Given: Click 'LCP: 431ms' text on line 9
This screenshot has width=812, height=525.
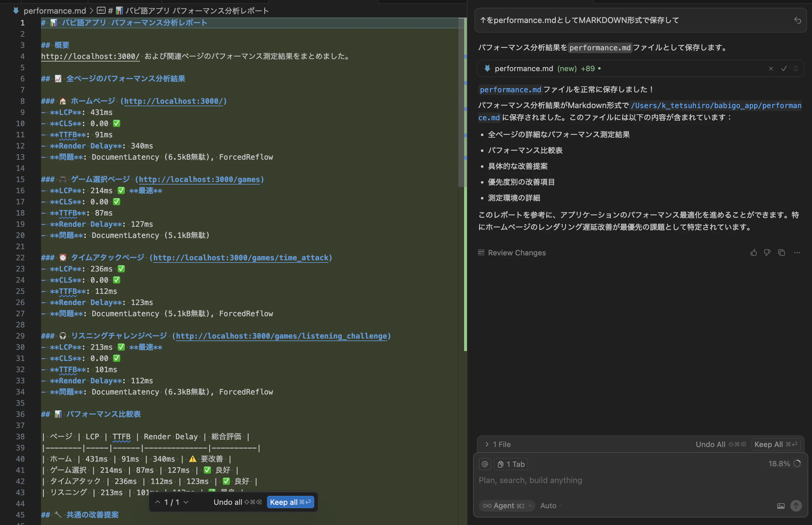Looking at the screenshot, I should [x=81, y=112].
